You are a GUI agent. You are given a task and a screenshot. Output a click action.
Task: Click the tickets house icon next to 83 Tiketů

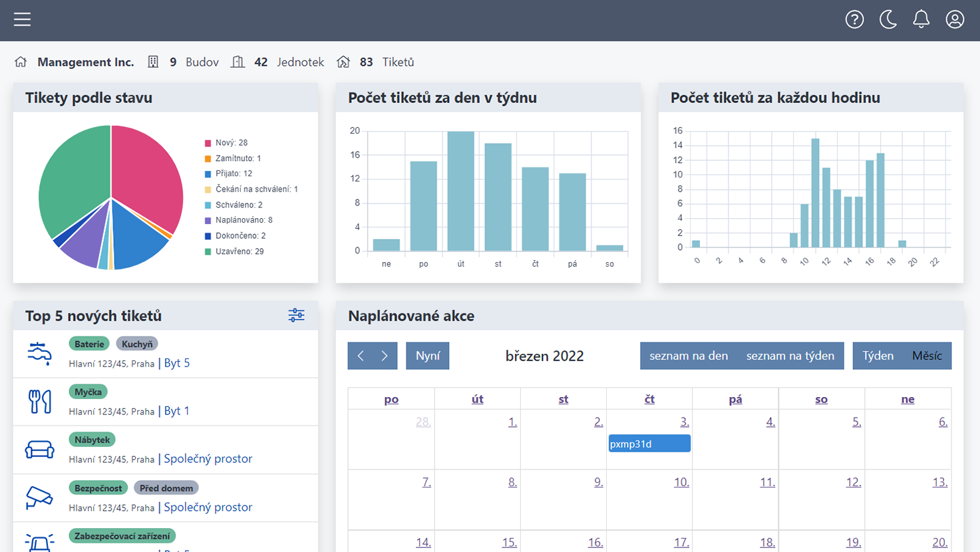343,62
